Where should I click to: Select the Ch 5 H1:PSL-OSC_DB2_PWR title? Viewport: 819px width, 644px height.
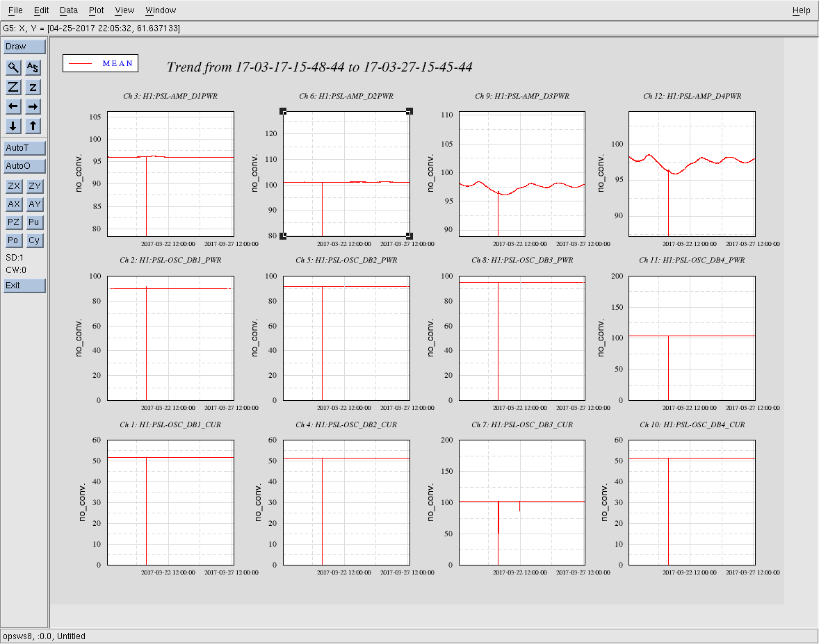tap(346, 260)
